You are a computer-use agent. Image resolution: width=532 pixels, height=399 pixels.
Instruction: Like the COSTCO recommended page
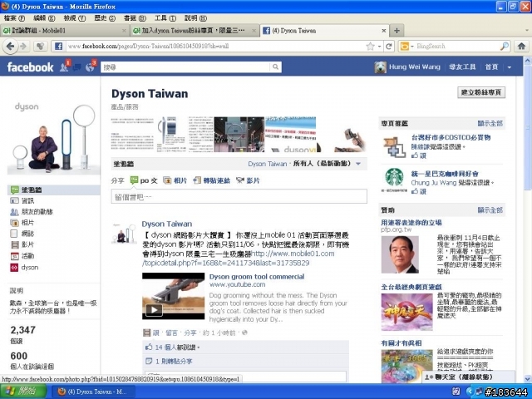[x=419, y=155]
